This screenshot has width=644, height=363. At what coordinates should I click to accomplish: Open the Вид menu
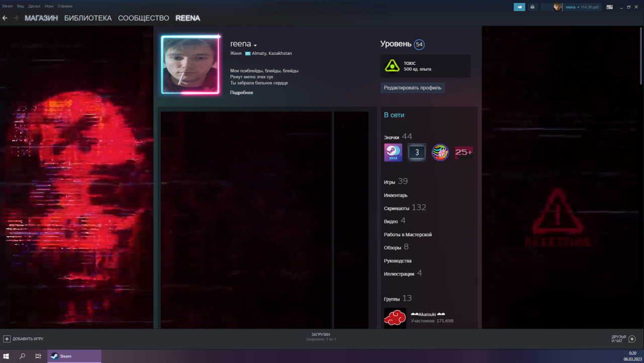tap(20, 6)
